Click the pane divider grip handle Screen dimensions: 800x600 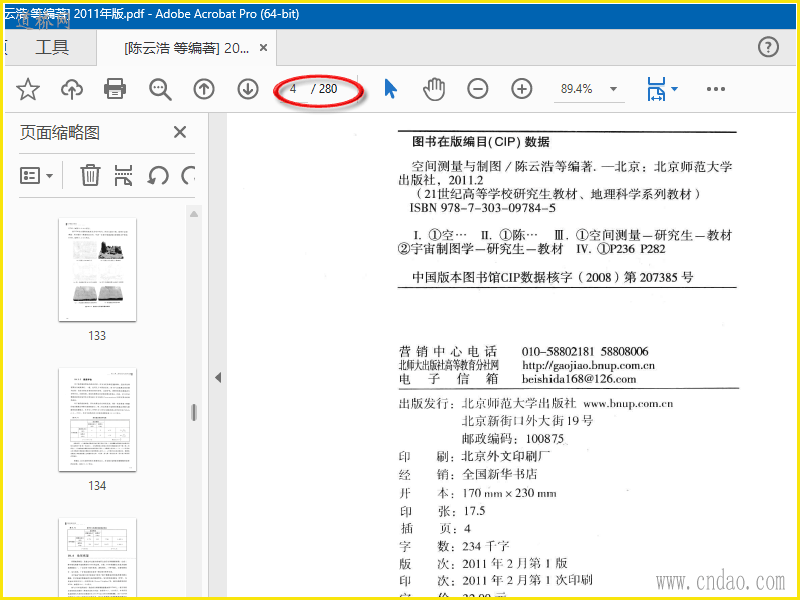194,412
